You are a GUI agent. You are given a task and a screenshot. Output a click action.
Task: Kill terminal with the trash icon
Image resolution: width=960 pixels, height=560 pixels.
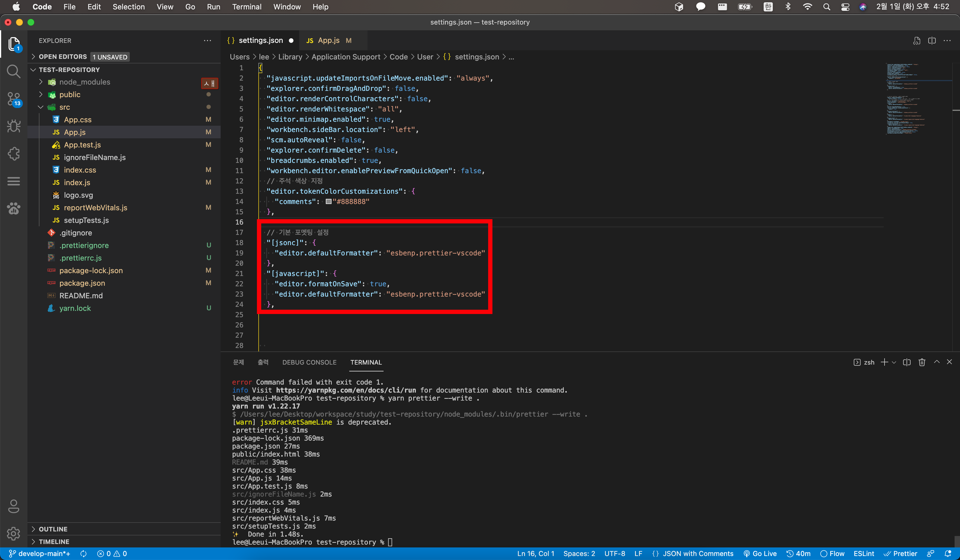point(921,362)
